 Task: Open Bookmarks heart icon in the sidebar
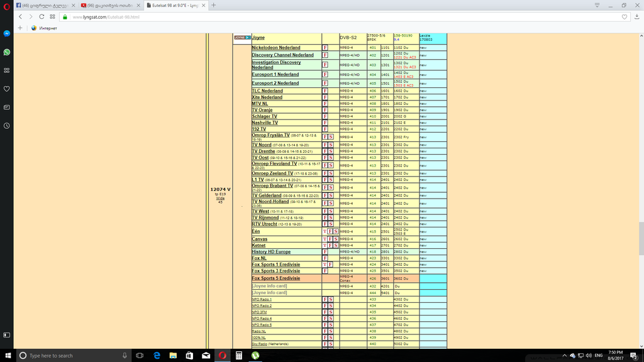pos(6,89)
